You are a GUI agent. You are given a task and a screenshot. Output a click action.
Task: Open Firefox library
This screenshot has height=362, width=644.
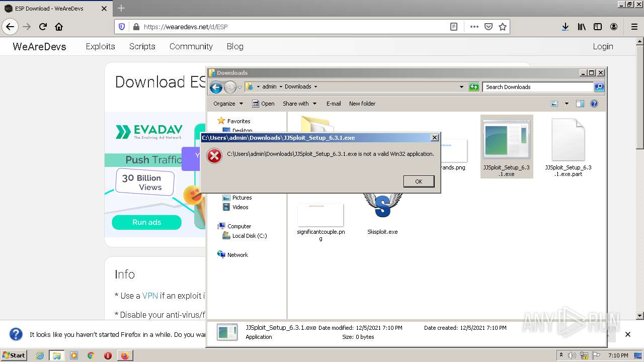[x=582, y=27]
